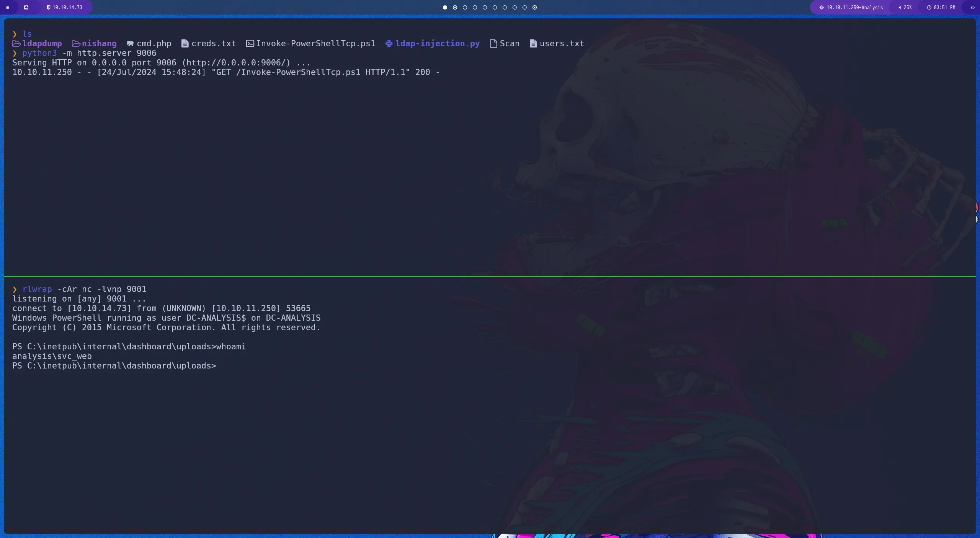This screenshot has width=980, height=538.
Task: Select the first filled workspace dot
Action: [445, 7]
